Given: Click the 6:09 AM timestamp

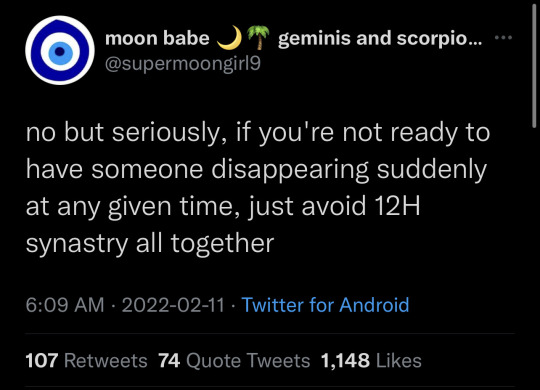Looking at the screenshot, I should pos(65,305).
